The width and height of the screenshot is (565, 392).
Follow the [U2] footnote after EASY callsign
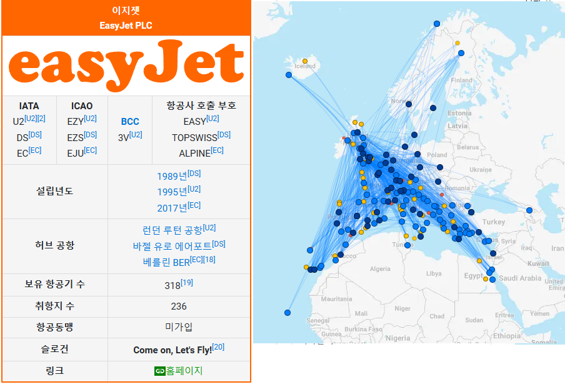click(212, 119)
